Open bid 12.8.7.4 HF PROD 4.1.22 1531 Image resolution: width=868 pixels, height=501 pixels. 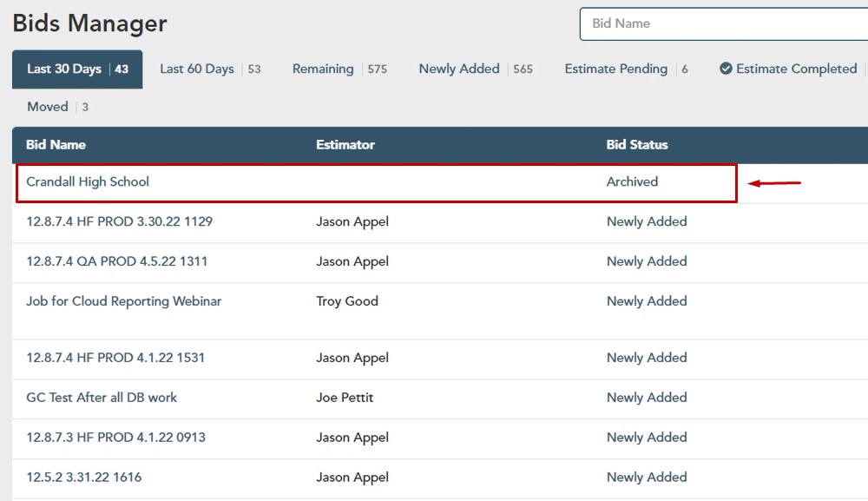[115, 358]
